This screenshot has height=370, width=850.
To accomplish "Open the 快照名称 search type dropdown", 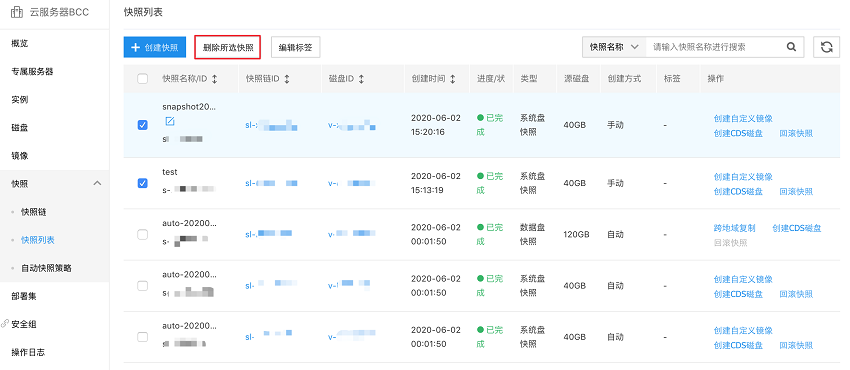I will coord(614,47).
